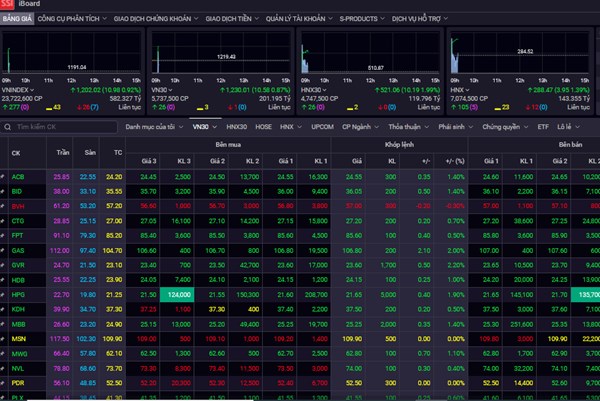Pin the MWG stock row
This screenshot has height=401, width=600.
(2, 354)
